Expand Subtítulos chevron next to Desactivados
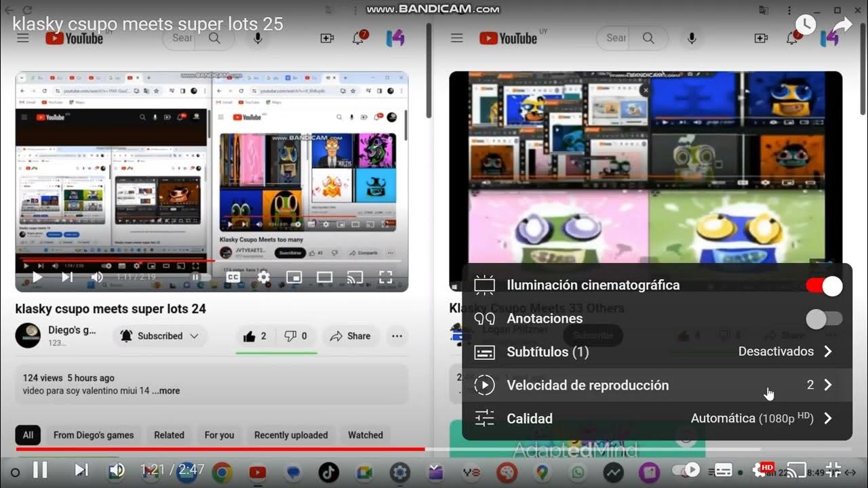This screenshot has width=868, height=488. [x=828, y=352]
